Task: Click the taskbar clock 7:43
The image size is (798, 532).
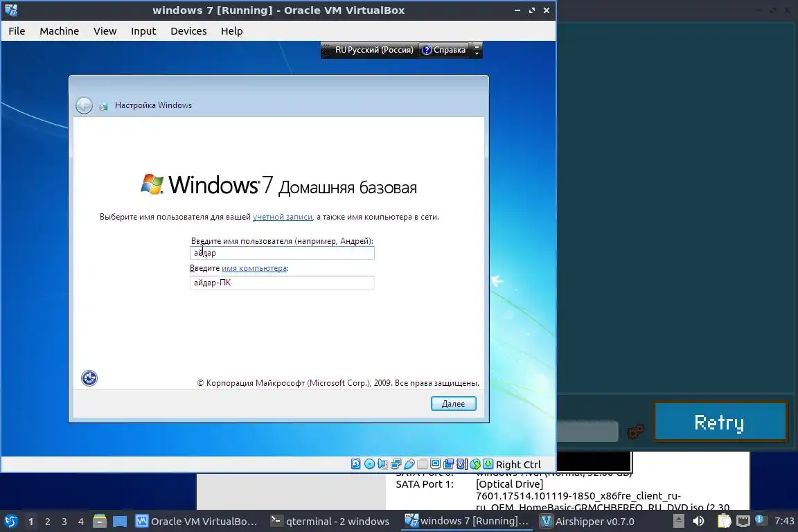Action: (784, 521)
